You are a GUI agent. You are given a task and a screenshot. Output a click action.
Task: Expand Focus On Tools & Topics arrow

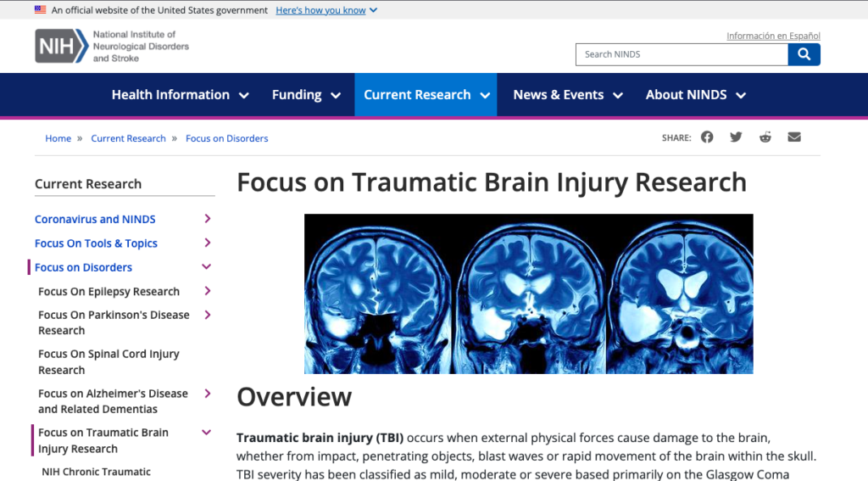(x=208, y=243)
